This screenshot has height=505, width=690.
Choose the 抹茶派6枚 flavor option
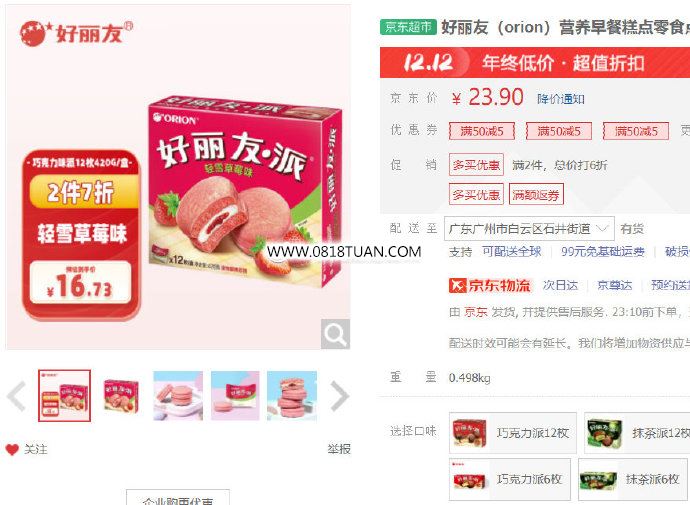[x=634, y=479]
